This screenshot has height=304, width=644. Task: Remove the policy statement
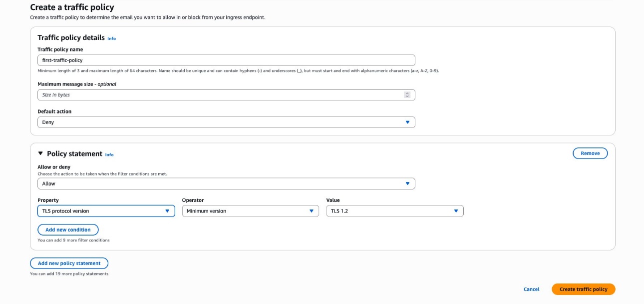pos(590,153)
